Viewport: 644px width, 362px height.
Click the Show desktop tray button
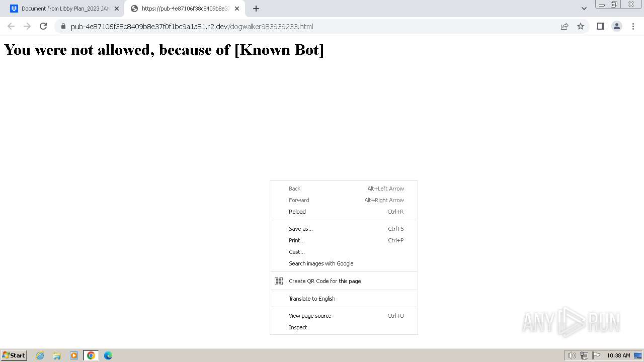pyautogui.click(x=638, y=355)
